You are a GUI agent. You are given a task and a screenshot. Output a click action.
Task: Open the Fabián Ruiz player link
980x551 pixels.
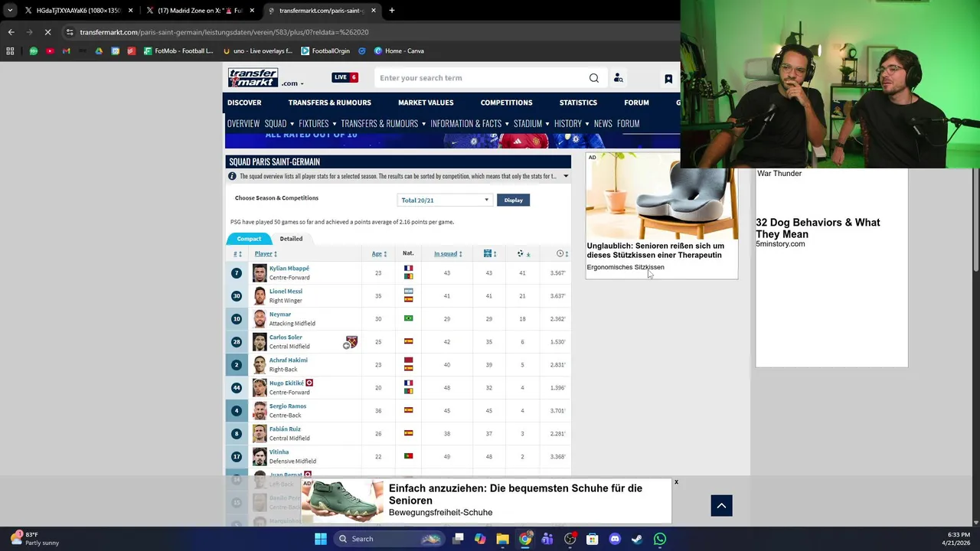[285, 429]
